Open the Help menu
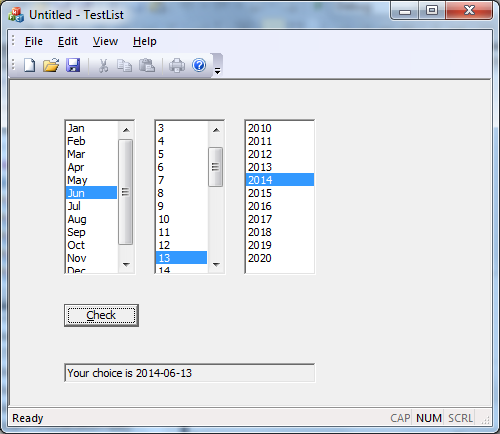 tap(145, 41)
